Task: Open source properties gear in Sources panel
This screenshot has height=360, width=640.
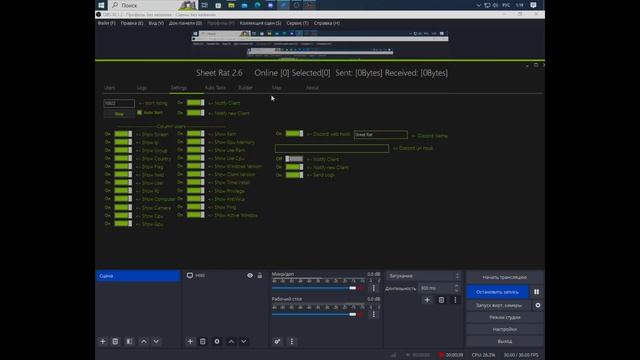Action: [217, 341]
